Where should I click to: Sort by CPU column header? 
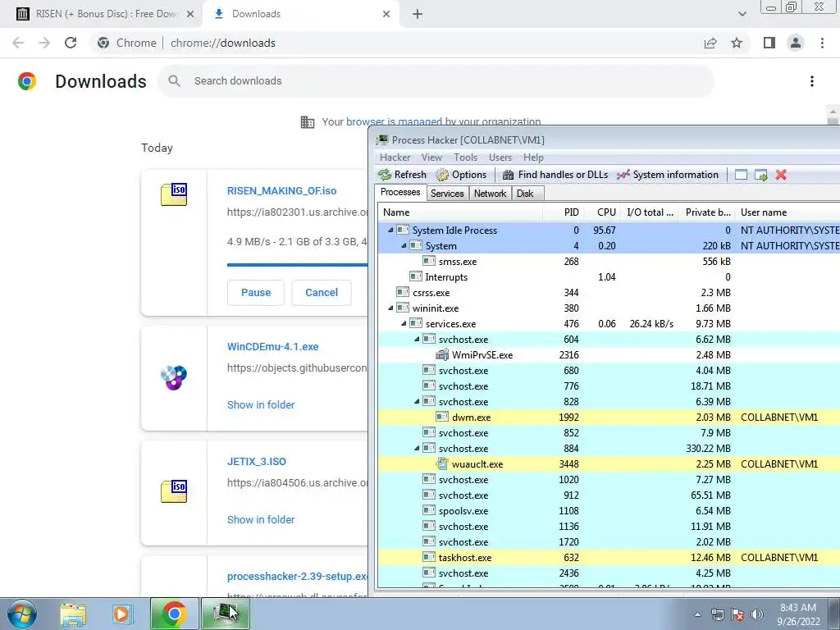tap(602, 212)
